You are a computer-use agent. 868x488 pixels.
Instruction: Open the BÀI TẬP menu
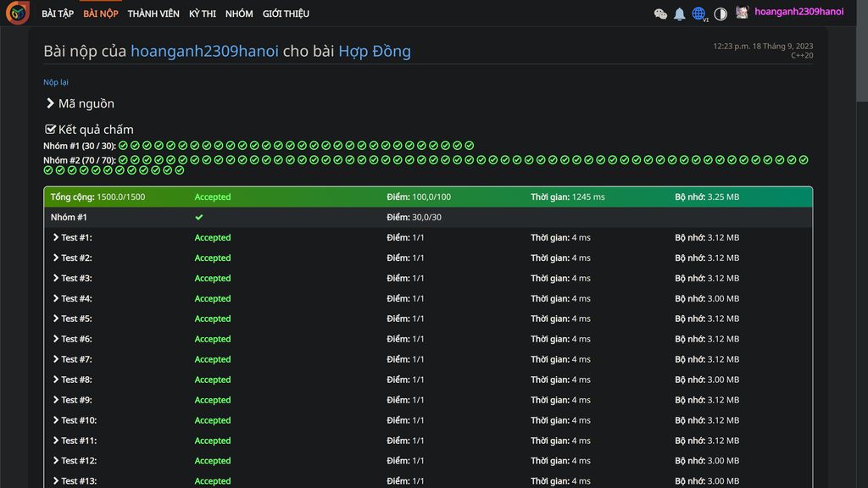[x=58, y=14]
